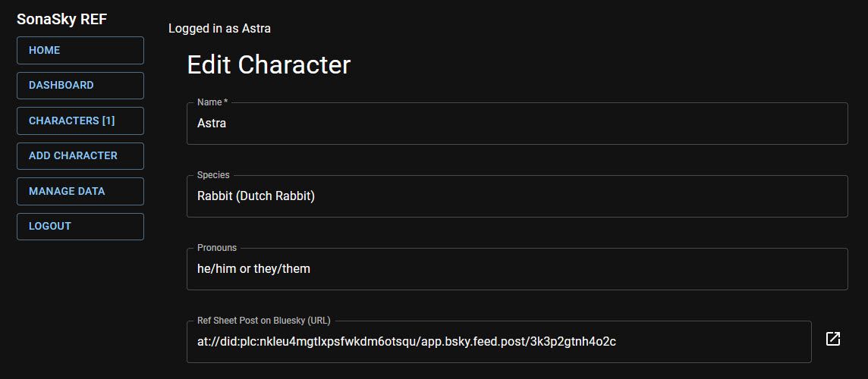This screenshot has width=868, height=379.
Task: Click the SonaSky REF site title
Action: pos(62,19)
